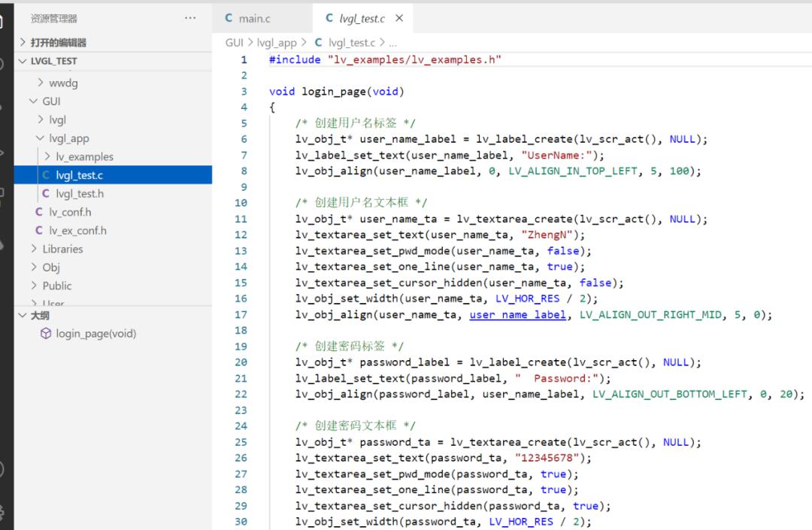Click the cube icon beside login_page(void) in outline
Screen dimensions: 812x530
[46, 333]
